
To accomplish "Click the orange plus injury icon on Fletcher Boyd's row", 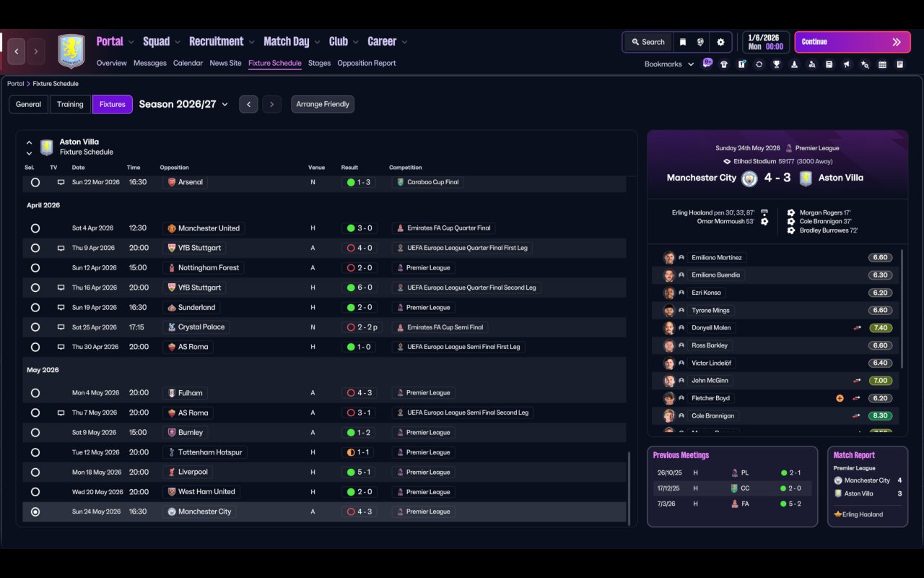I will tap(840, 398).
